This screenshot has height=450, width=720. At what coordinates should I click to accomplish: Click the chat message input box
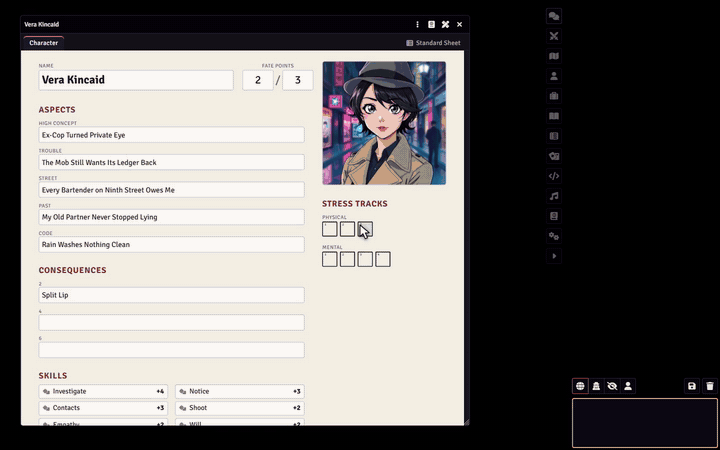645,422
